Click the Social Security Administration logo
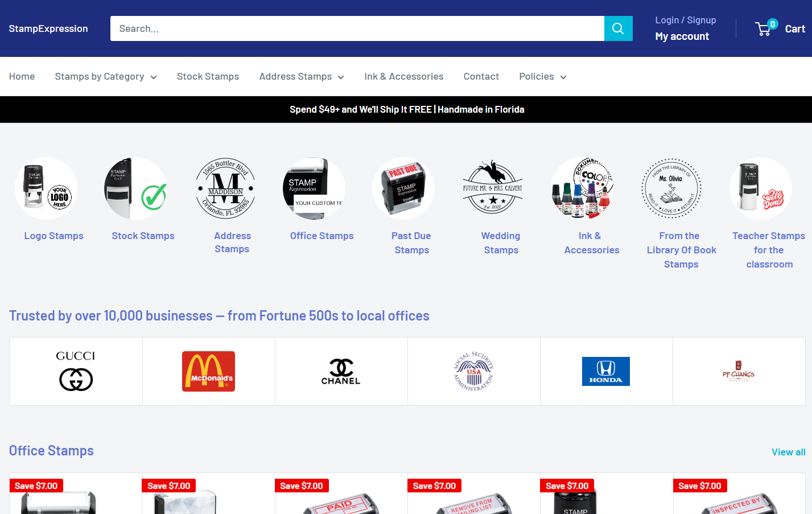The height and width of the screenshot is (514, 812). coord(473,371)
